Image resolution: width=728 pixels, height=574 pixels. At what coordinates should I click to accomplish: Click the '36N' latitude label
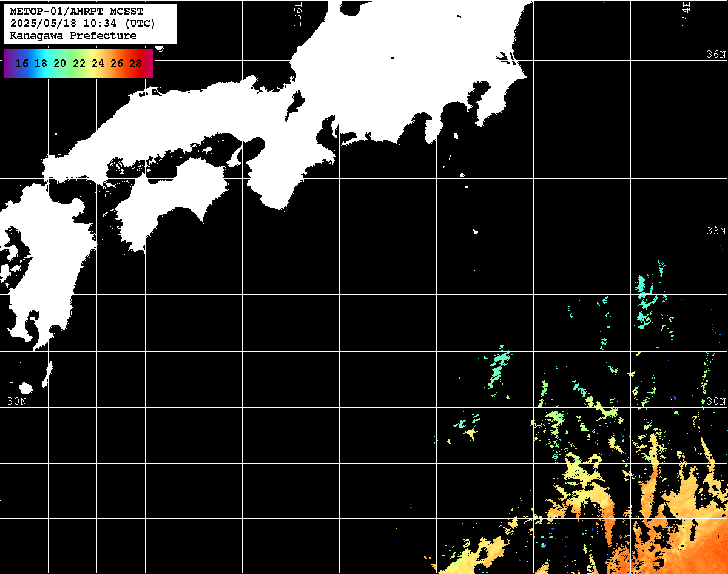click(x=716, y=54)
